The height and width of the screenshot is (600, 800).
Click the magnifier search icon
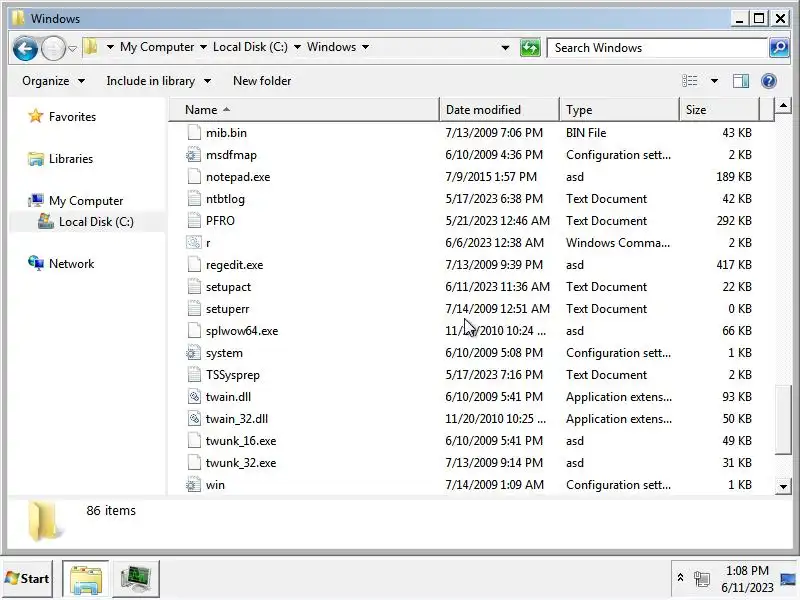[x=779, y=48]
